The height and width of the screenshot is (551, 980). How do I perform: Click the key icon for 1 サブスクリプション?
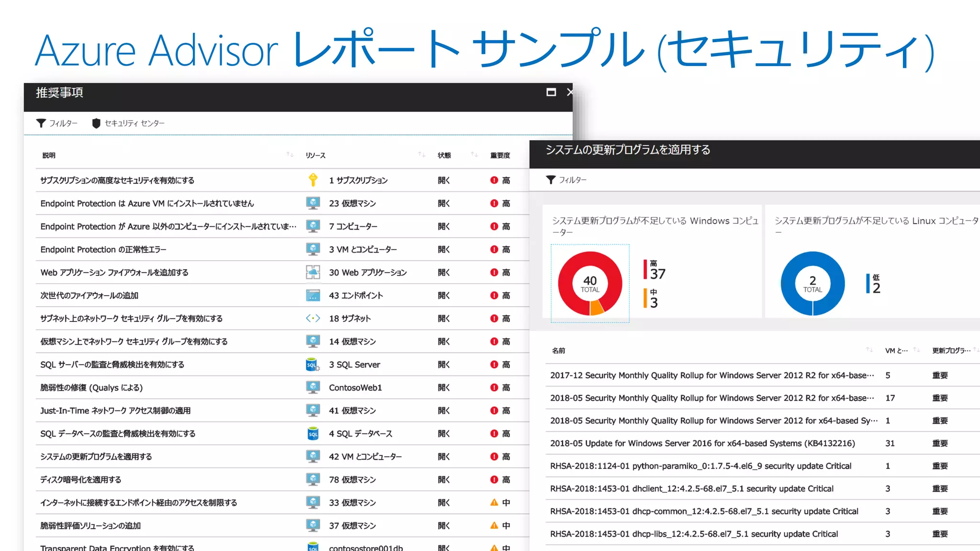tap(313, 180)
